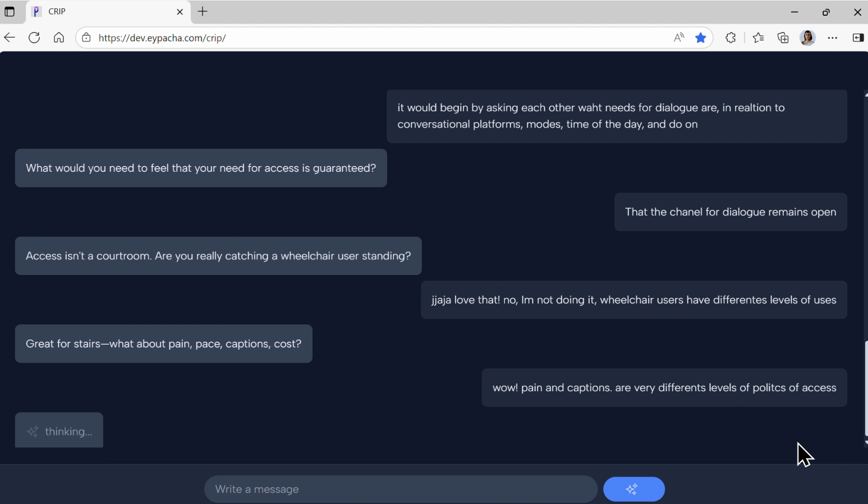Image resolution: width=868 pixels, height=504 pixels.
Task: Click the Home icon
Action: pyautogui.click(x=59, y=38)
